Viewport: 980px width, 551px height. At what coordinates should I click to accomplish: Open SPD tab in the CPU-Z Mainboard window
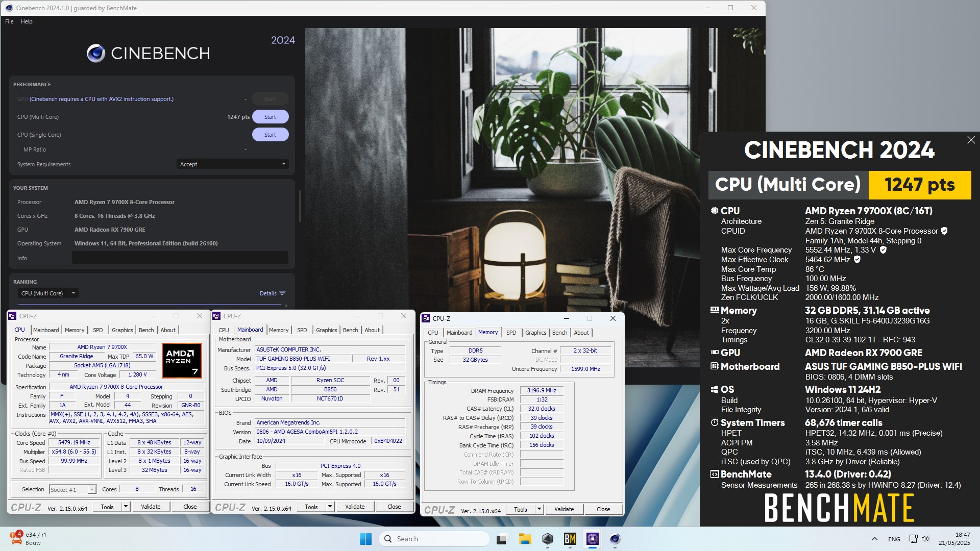pyautogui.click(x=302, y=330)
